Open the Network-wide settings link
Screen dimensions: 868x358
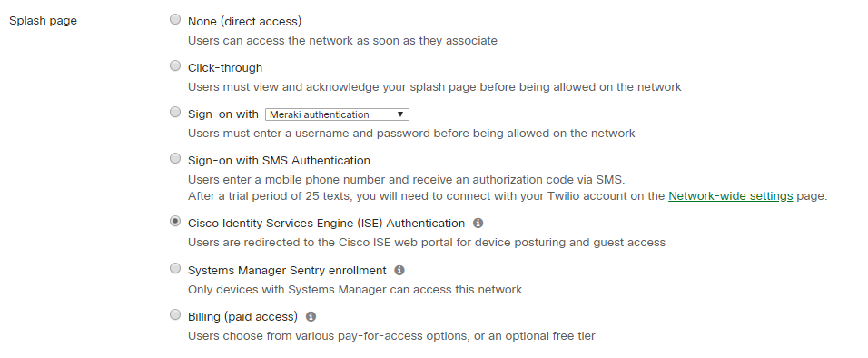pos(731,196)
